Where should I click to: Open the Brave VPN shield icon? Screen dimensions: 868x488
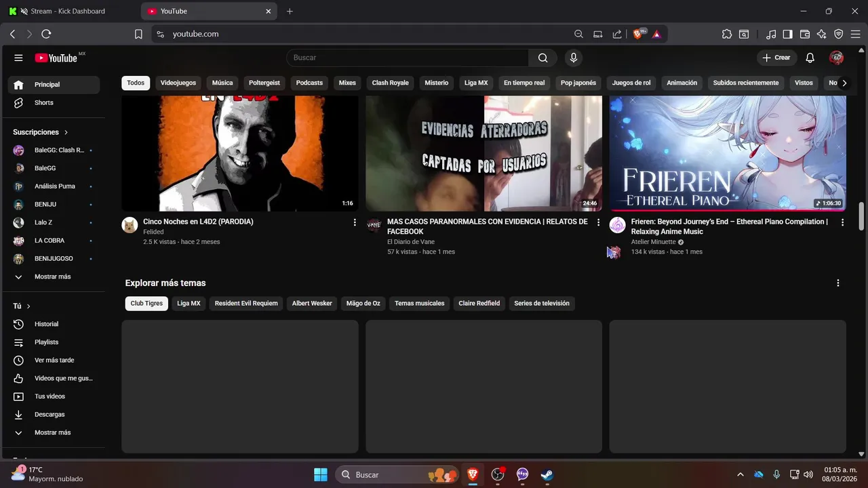[x=839, y=34]
